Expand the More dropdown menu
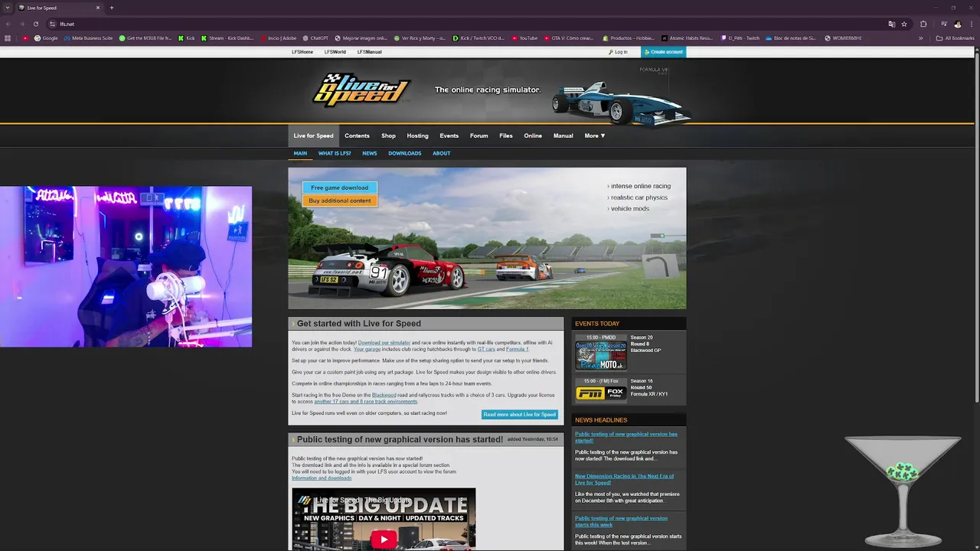This screenshot has width=980, height=551. (x=595, y=135)
